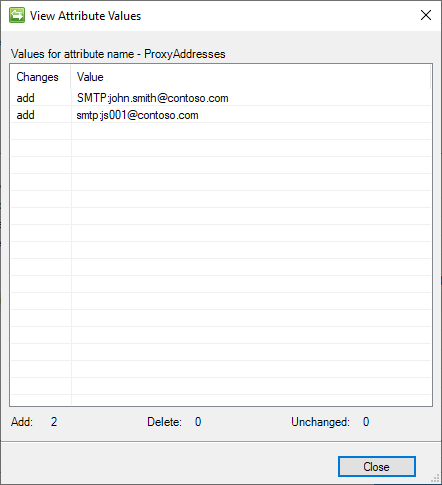Click the Unchanged count label

(320, 422)
